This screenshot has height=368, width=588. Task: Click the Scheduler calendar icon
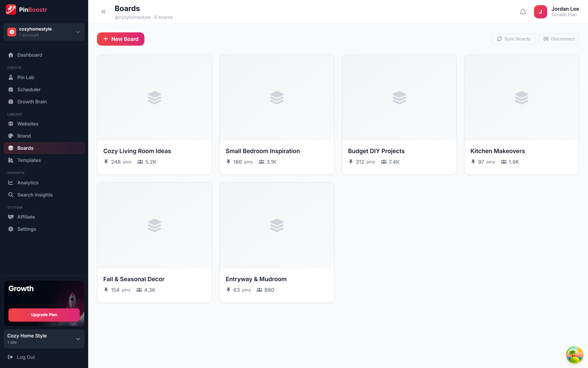11,90
